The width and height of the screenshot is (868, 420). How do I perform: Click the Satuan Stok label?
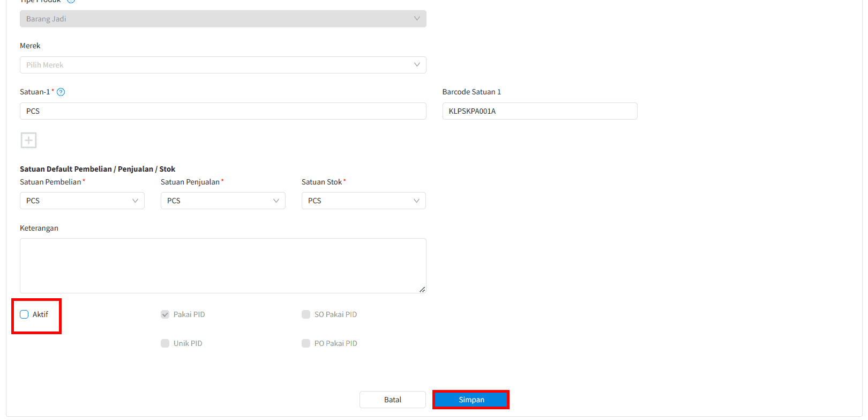click(x=321, y=182)
